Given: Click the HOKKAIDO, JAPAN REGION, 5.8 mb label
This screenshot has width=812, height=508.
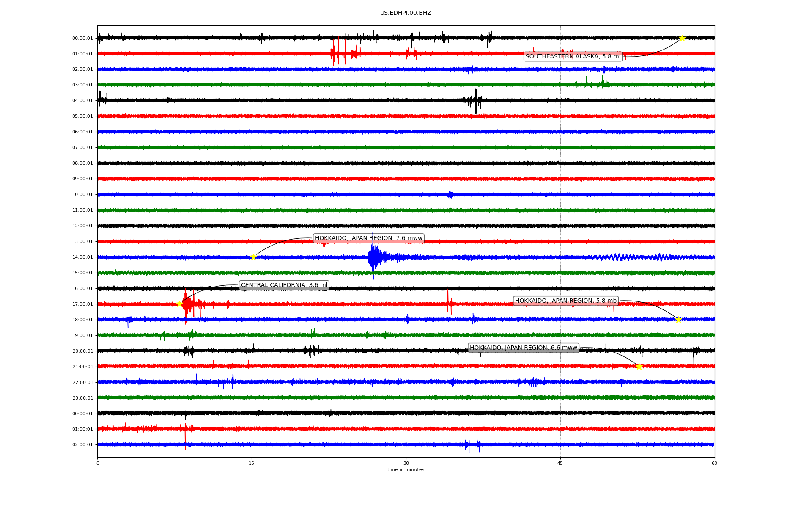Looking at the screenshot, I should (x=565, y=301).
